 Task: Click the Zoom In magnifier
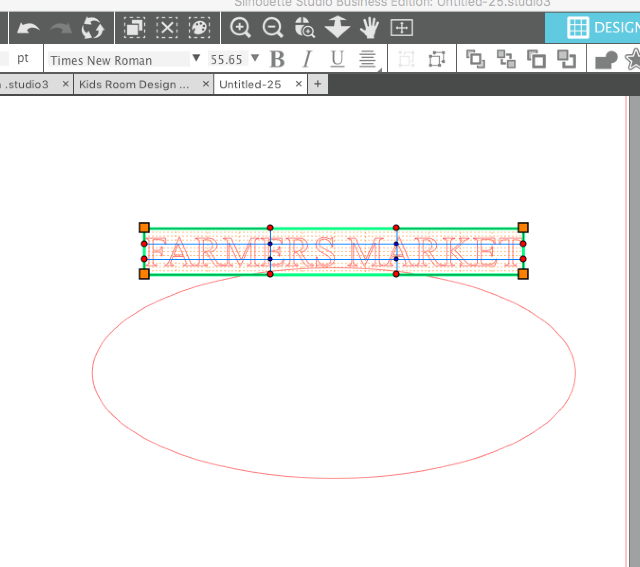[240, 28]
